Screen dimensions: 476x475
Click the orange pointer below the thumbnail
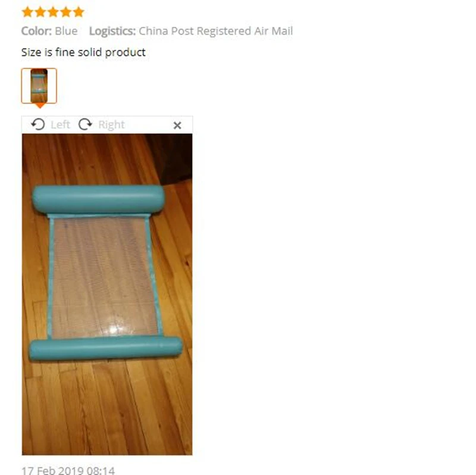(40, 106)
